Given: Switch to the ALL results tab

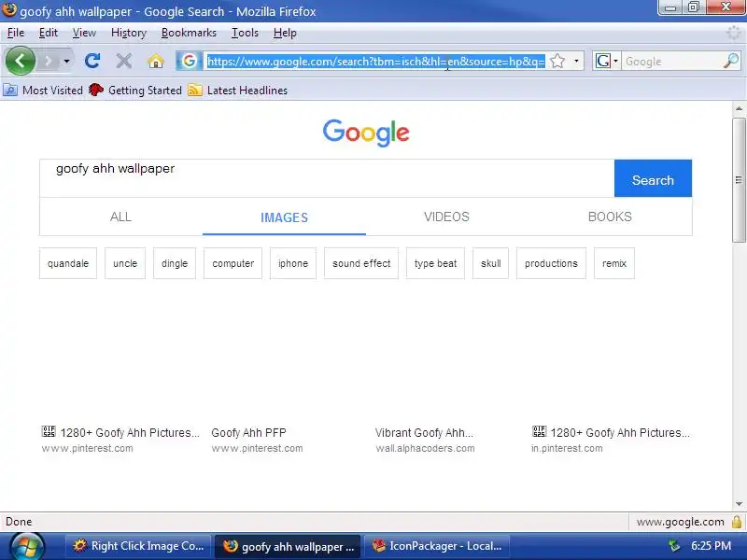Looking at the screenshot, I should coord(120,217).
